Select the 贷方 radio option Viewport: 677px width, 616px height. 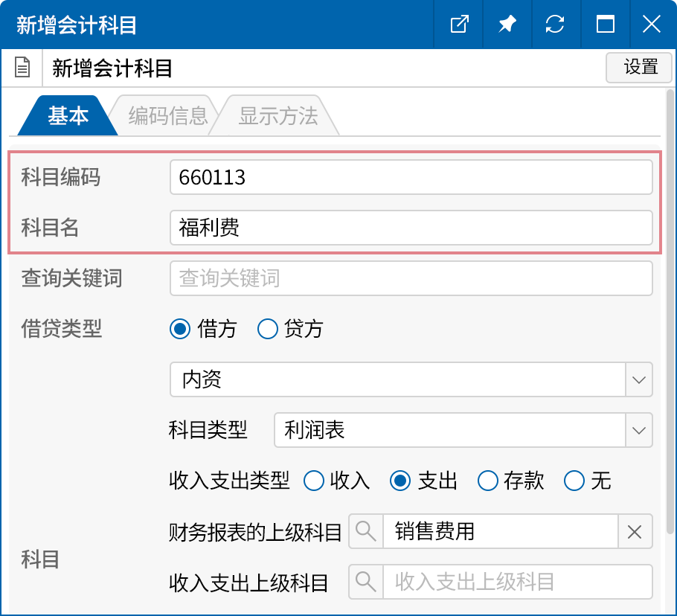tap(267, 329)
